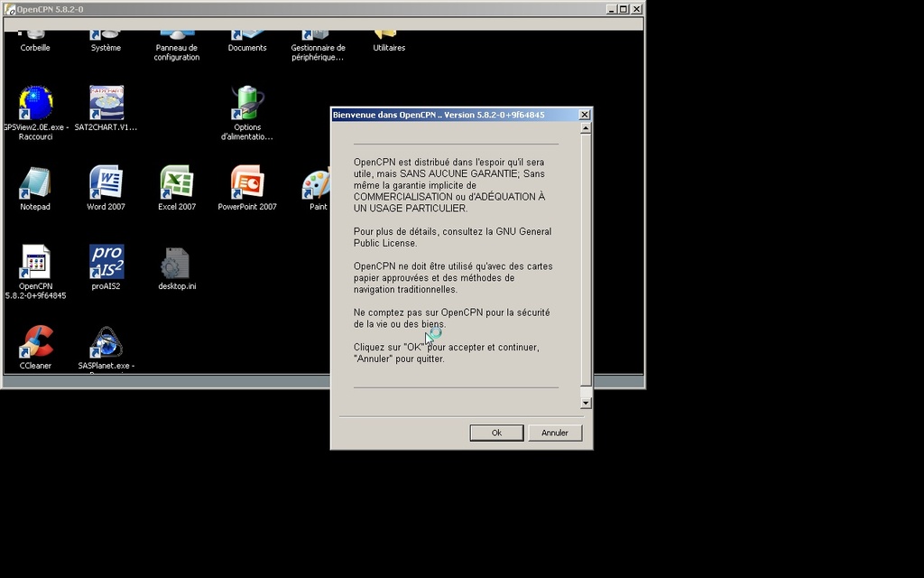
Task: Minimize the OpenCPN 5.8.2-0 main window
Action: point(611,9)
